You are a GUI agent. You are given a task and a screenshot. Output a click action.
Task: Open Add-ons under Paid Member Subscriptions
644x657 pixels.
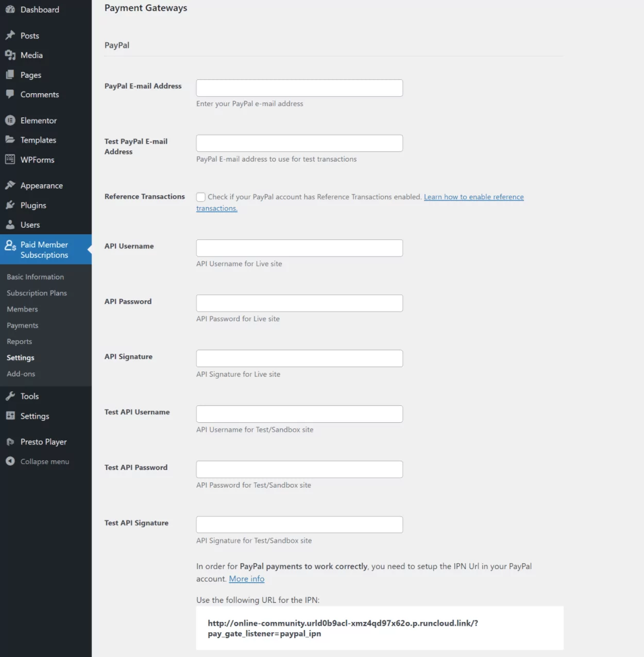click(x=21, y=374)
